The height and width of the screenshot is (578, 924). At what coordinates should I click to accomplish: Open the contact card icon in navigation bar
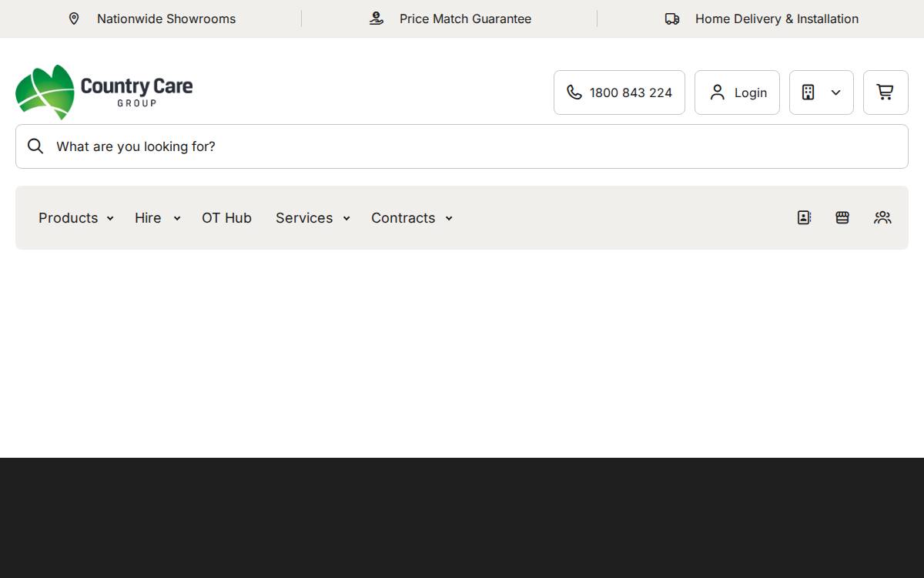(804, 218)
